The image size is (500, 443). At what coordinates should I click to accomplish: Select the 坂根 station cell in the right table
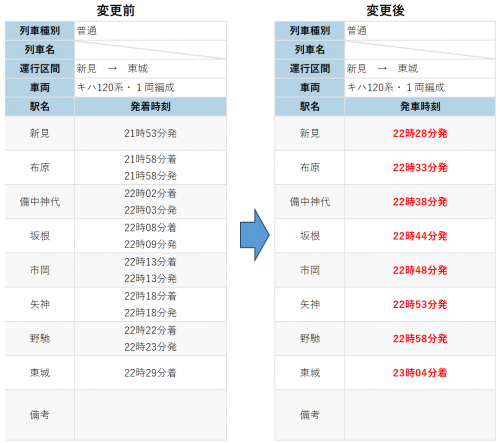(310, 236)
